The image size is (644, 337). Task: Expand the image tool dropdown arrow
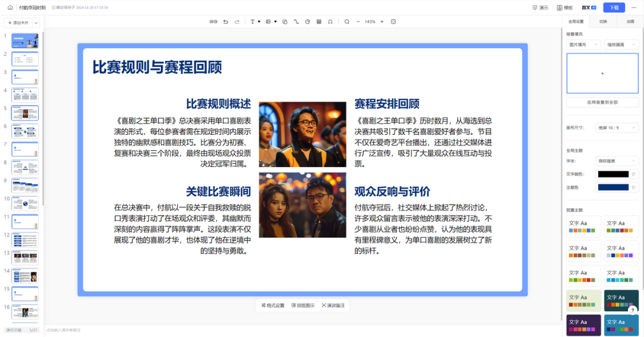click(x=275, y=22)
